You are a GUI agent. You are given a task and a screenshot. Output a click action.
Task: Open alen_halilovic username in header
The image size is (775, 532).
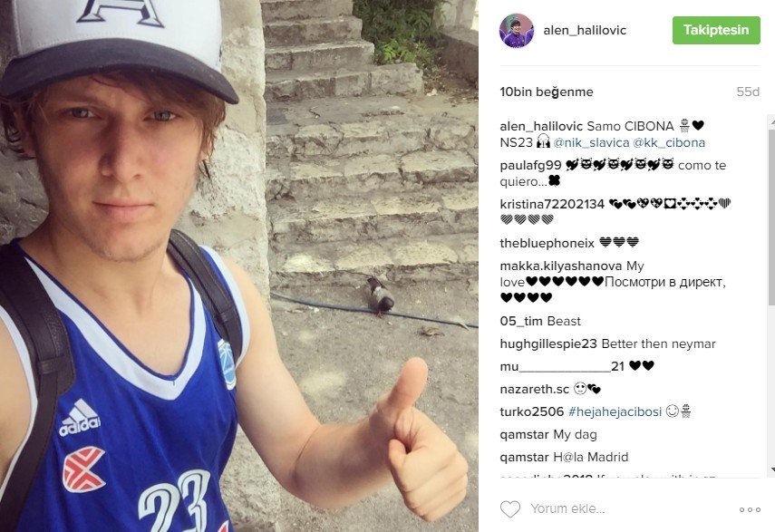tap(585, 30)
